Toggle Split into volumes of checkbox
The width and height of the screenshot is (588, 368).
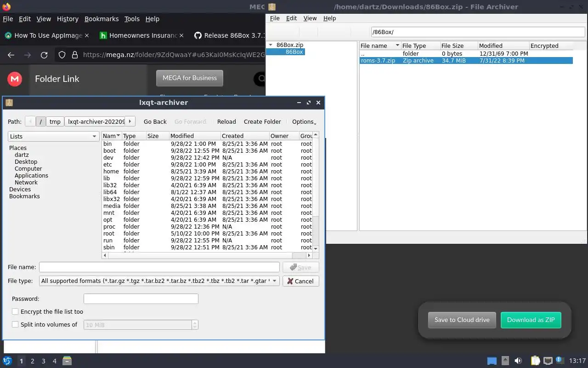click(15, 325)
